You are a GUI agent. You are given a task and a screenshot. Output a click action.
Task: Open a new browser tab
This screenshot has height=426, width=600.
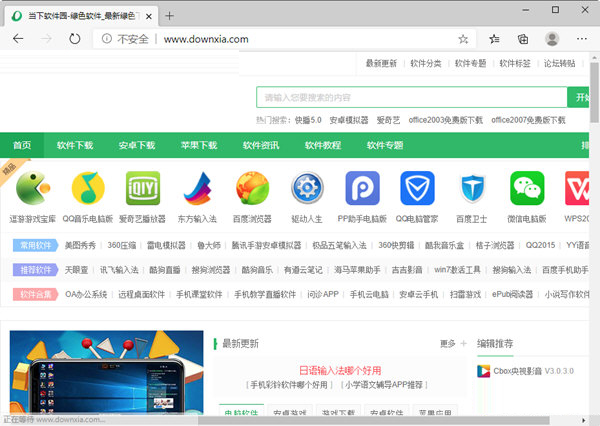[x=169, y=16]
